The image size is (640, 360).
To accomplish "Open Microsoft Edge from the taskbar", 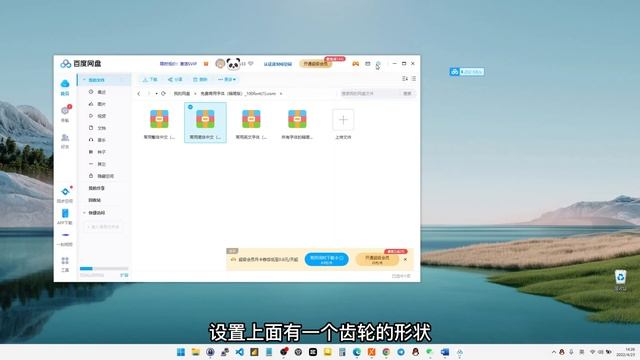I will pos(357,352).
